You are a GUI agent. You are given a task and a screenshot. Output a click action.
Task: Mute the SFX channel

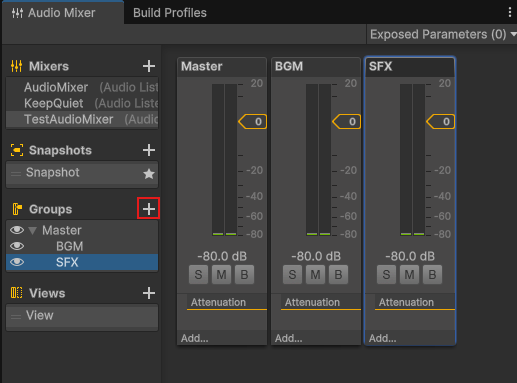[409, 275]
